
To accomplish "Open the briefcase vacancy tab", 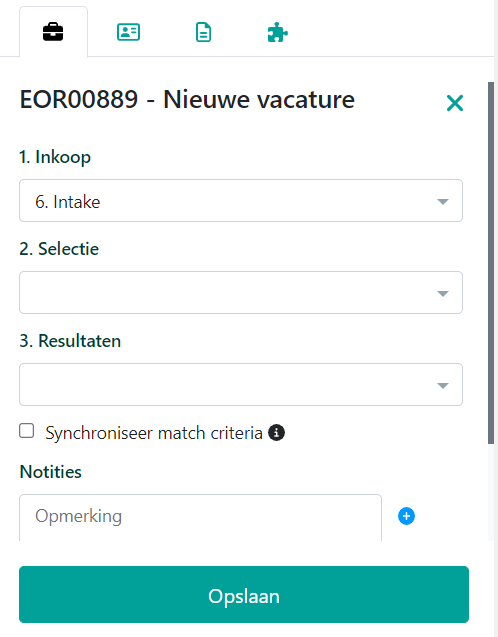I will pyautogui.click(x=53, y=32).
